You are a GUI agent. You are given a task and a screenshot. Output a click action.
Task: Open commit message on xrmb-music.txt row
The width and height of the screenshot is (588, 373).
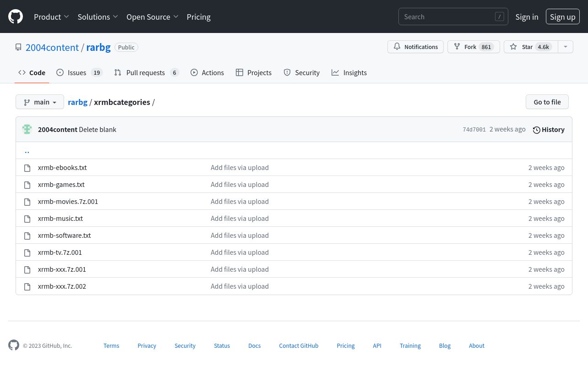pos(240,218)
